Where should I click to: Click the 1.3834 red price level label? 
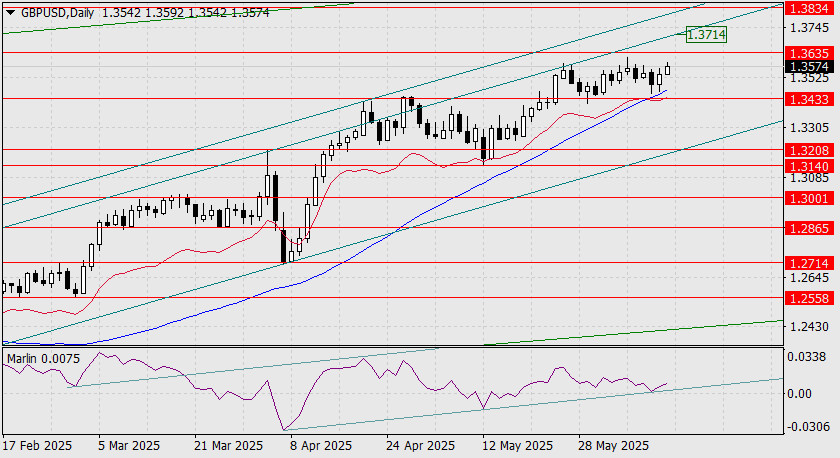[x=809, y=8]
